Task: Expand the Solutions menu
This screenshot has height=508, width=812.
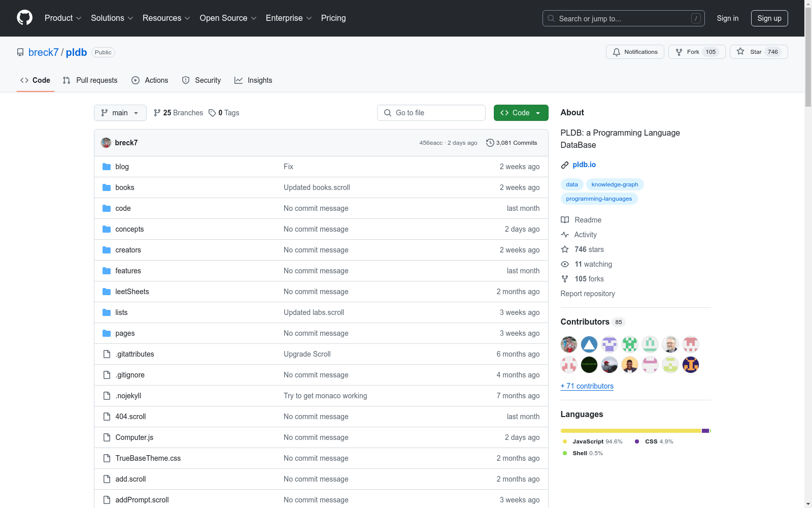Action: [112, 18]
